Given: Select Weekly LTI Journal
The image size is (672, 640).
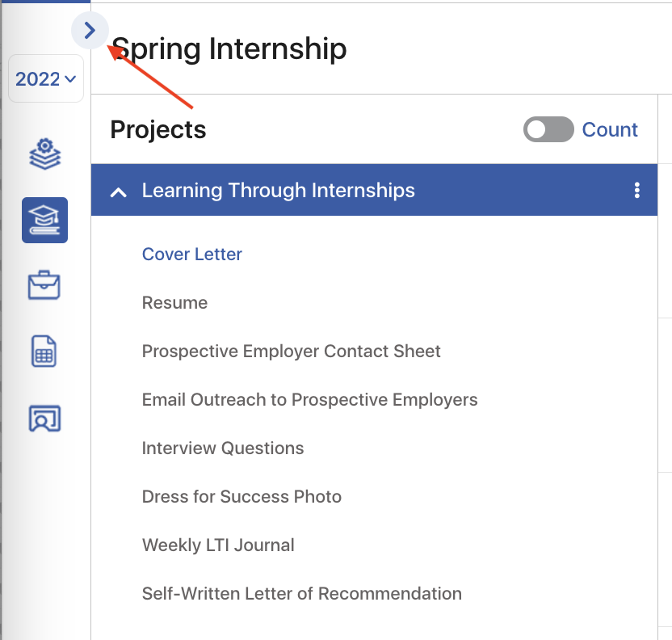Looking at the screenshot, I should [x=218, y=545].
